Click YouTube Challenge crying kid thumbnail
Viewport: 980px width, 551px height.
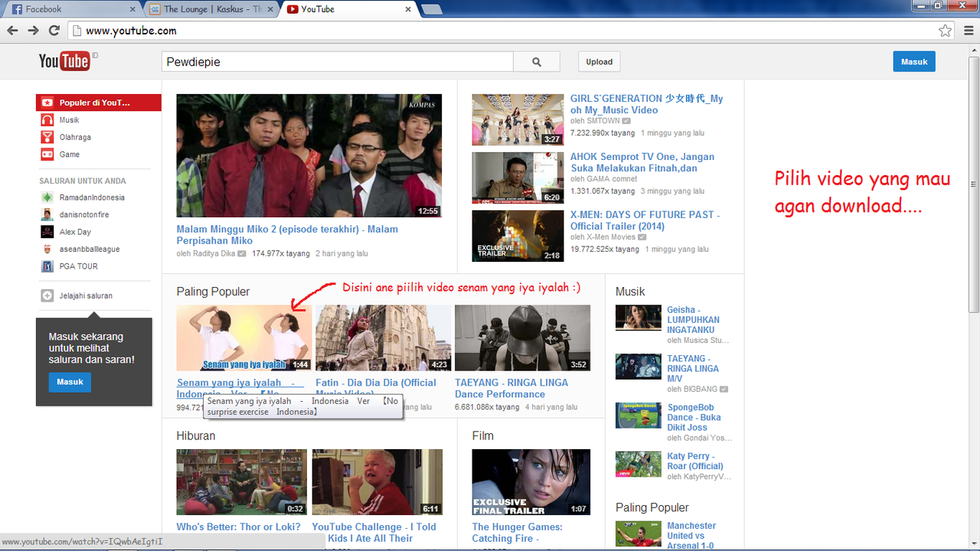coord(377,482)
